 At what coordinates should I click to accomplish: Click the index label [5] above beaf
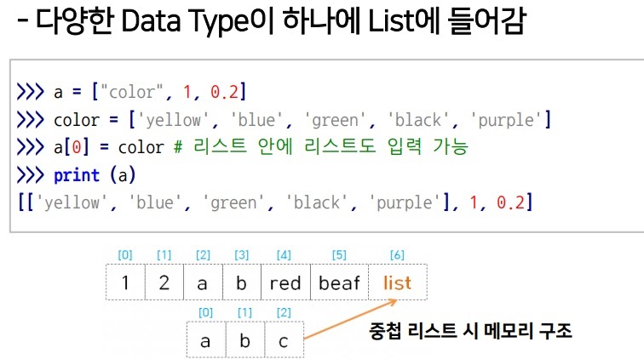(x=339, y=254)
